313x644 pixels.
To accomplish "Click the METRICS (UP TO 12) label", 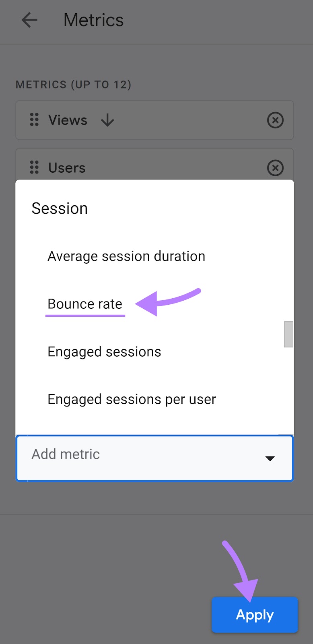I will 74,85.
